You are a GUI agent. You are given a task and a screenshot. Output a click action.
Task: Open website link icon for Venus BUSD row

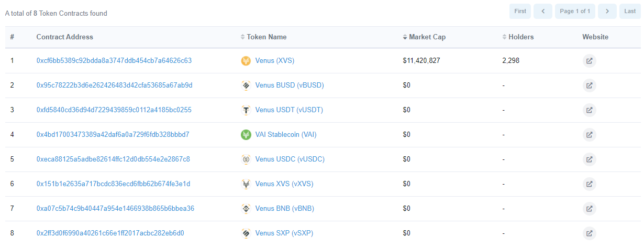point(590,85)
